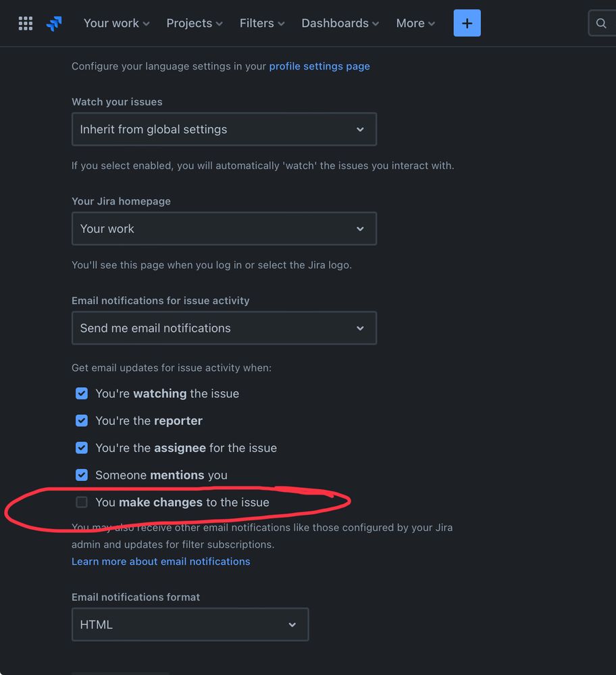Open the Filters menu
Image resolution: width=616 pixels, height=675 pixels.
point(261,23)
